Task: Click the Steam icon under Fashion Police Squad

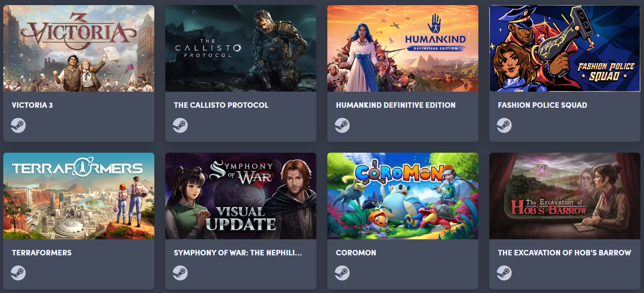Action: pyautogui.click(x=504, y=125)
